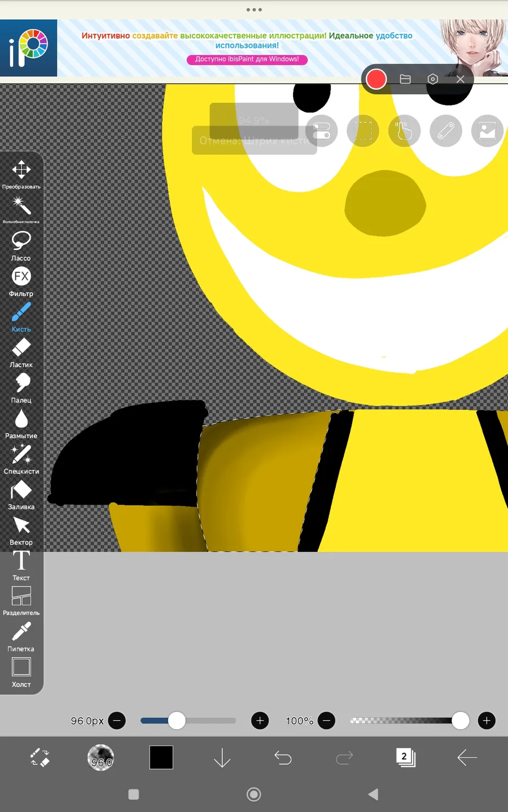
Task: Switch to the Ластик eraser tool
Action: pos(21,352)
